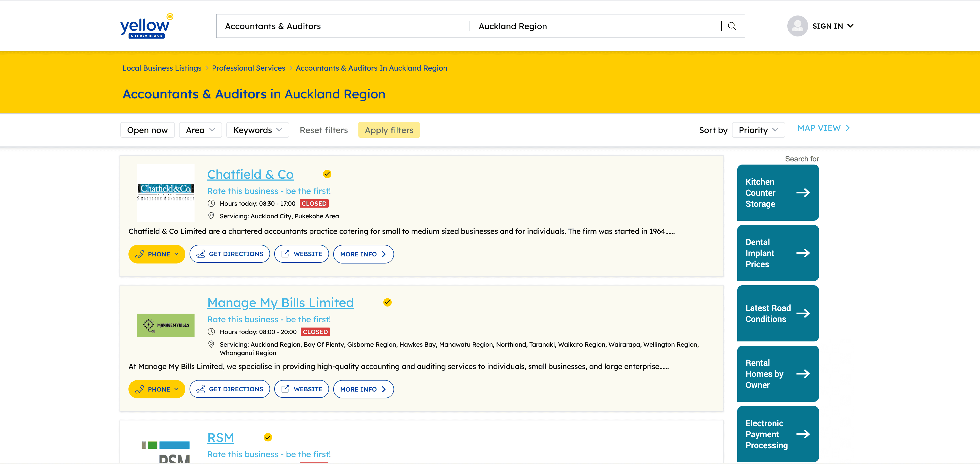Click Manage My Bills verified badge
980x464 pixels.
387,303
